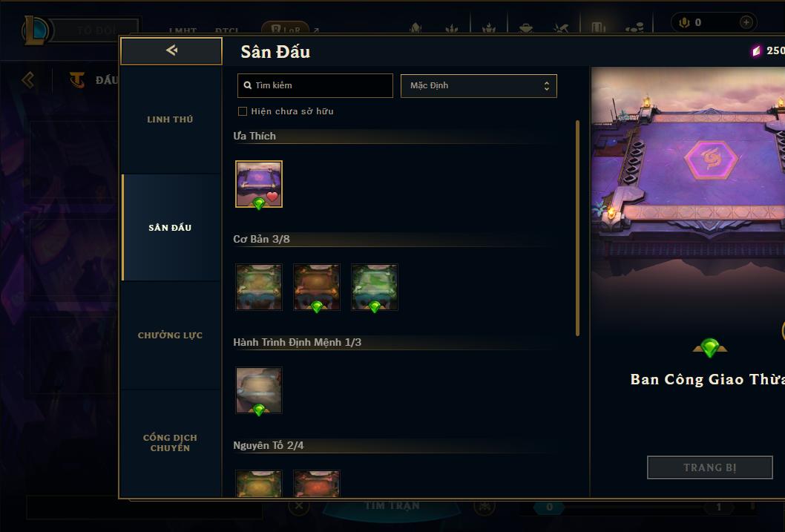Viewport: 785px width, 532px height.
Task: Switch to the Chưởng Lực tab
Action: 170,335
